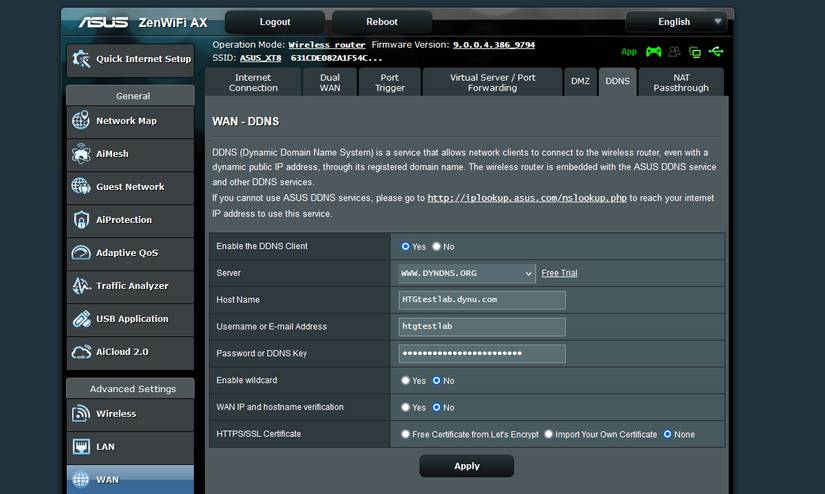Click the 631CDE082A1F54C... text
Image resolution: width=825 pixels, height=494 pixels.
click(336, 58)
